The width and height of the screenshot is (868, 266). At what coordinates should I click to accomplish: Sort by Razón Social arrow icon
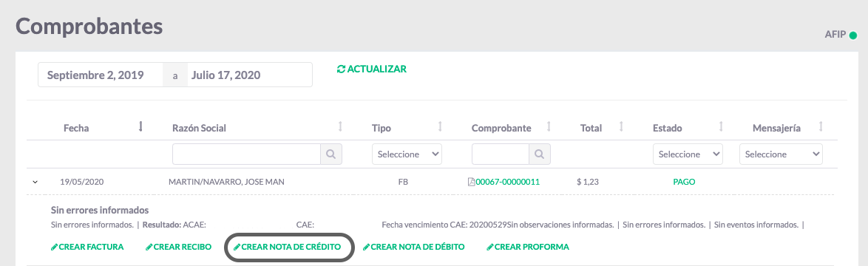click(x=340, y=127)
